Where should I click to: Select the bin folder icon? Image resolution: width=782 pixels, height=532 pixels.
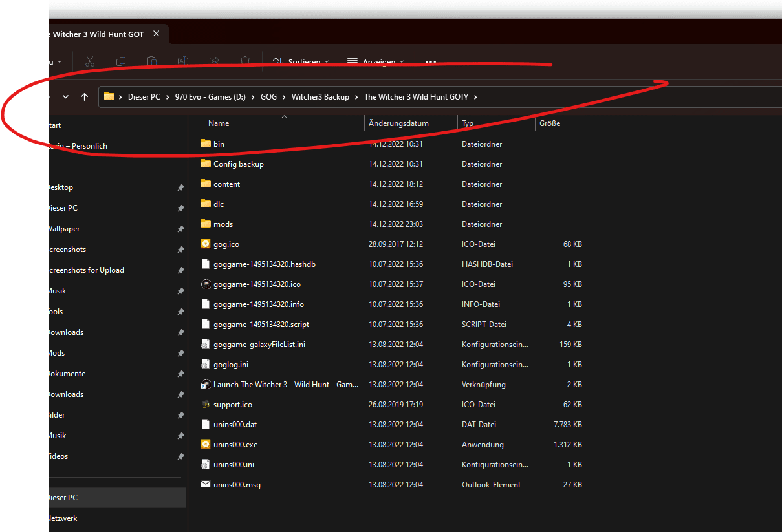[206, 144]
